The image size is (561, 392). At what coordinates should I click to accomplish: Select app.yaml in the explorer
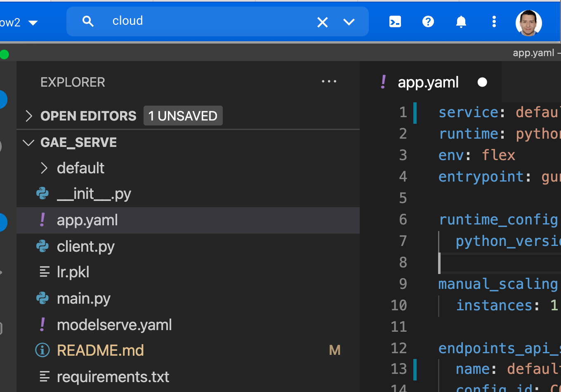point(188,220)
